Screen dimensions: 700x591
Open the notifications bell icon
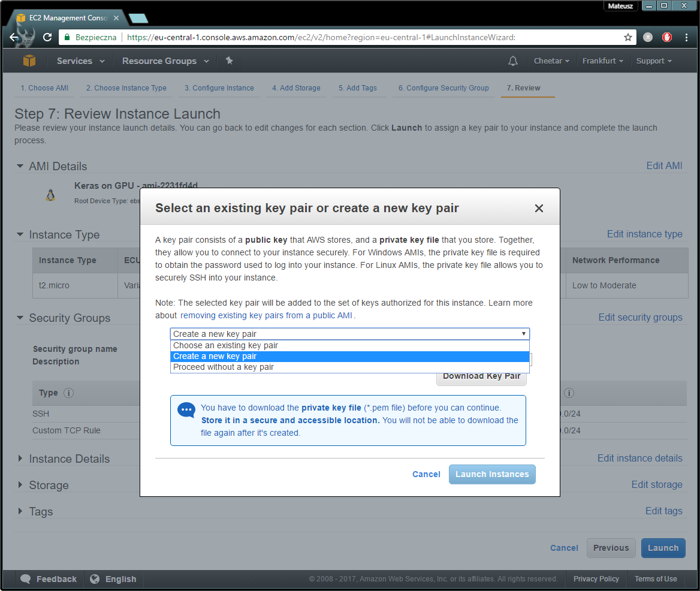(513, 61)
